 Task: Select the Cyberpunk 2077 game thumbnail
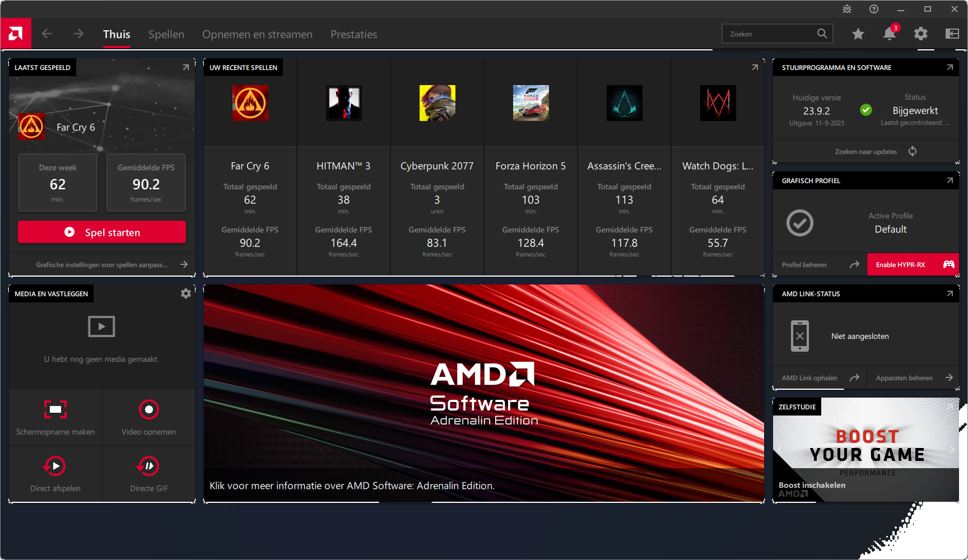pos(438,103)
